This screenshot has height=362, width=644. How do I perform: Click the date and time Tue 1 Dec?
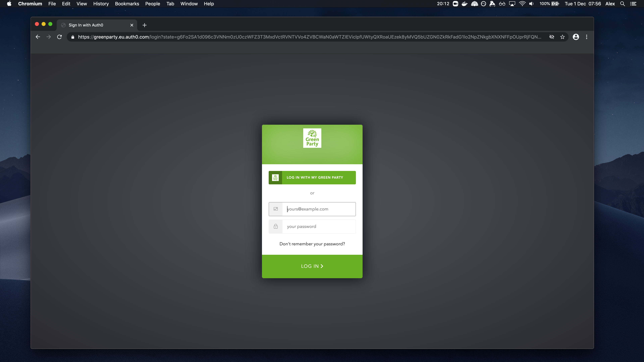[x=583, y=4]
